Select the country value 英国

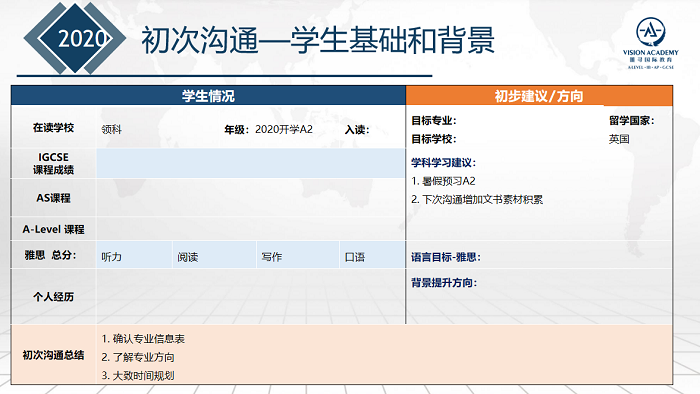619,139
